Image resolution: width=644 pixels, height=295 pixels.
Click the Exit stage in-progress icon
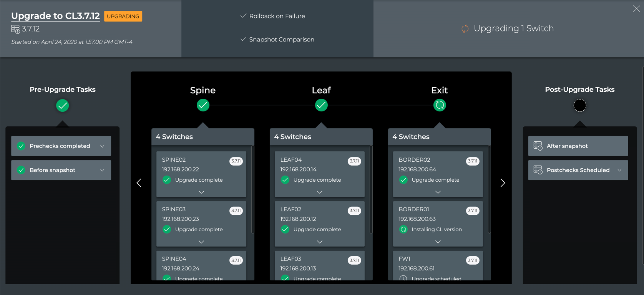pyautogui.click(x=439, y=105)
